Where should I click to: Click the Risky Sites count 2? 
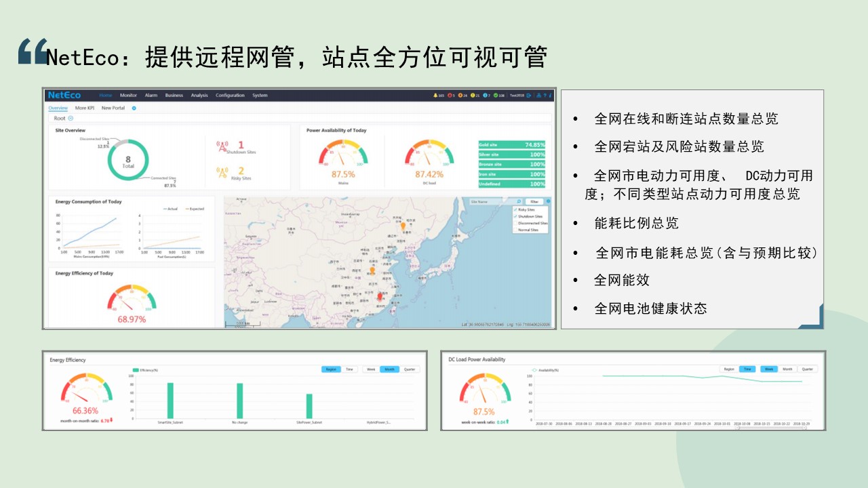click(241, 171)
